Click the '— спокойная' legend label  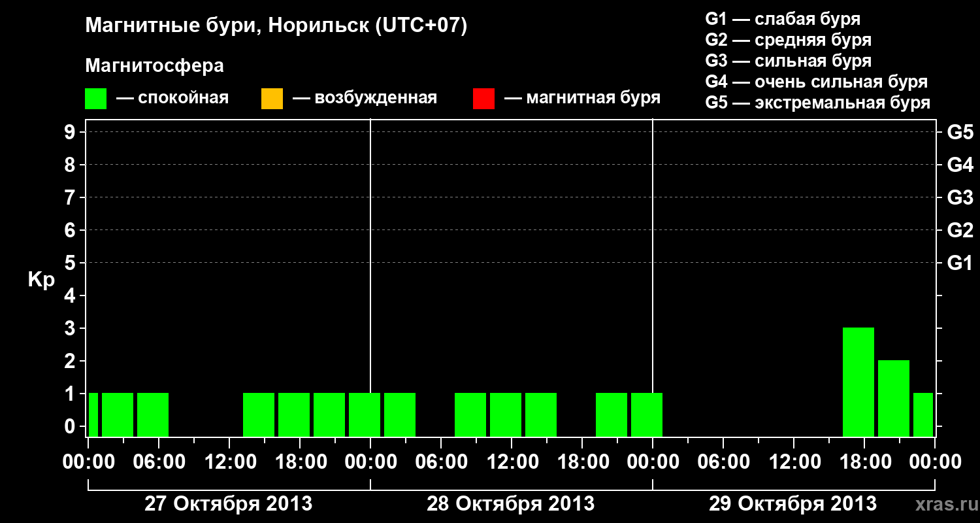(x=172, y=98)
